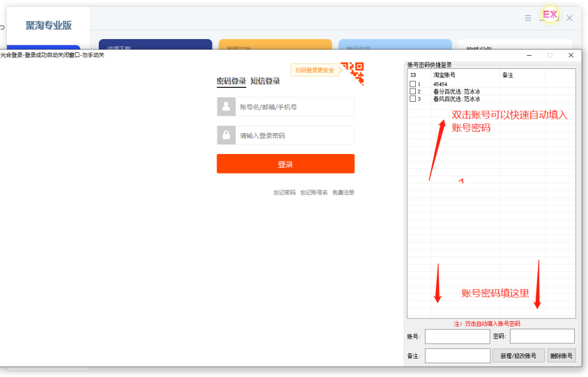The width and height of the screenshot is (588, 377).
Task: Click the lock icon beside password field
Action: click(226, 135)
